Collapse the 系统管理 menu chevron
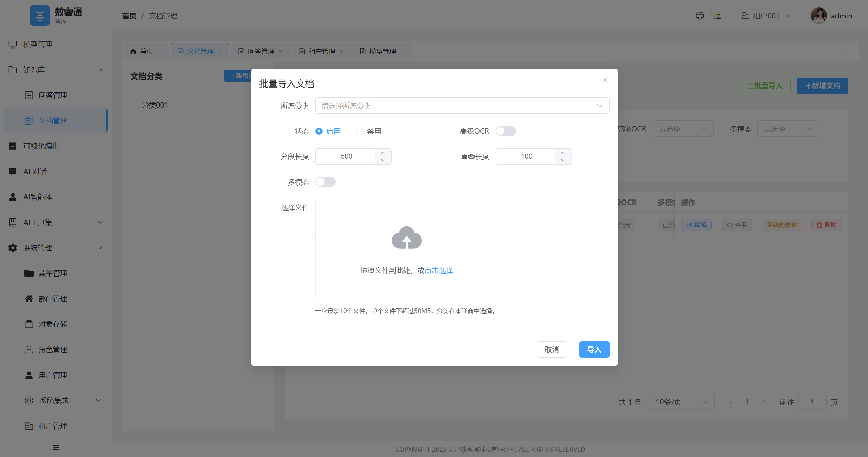The height and width of the screenshot is (457, 868). 100,248
